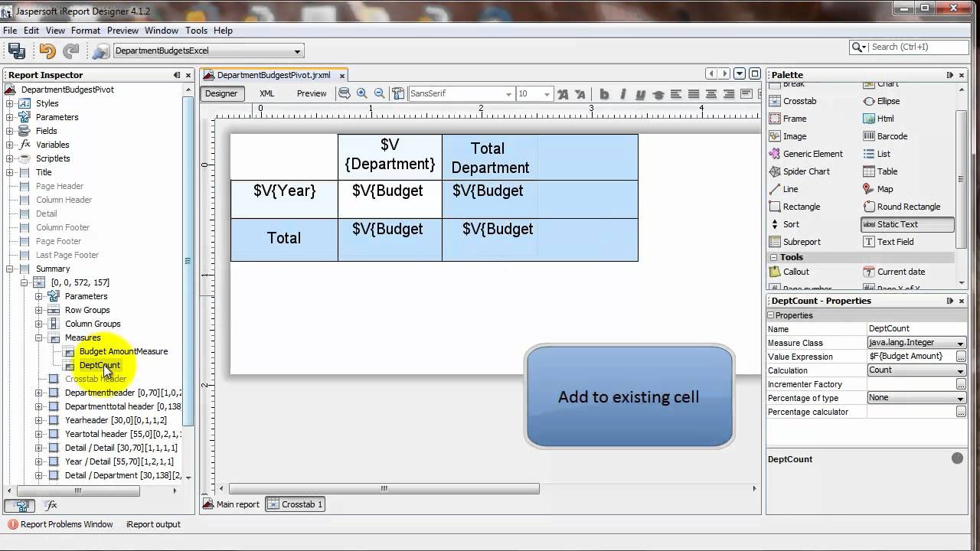
Task: Toggle underline text formatting
Action: tap(640, 94)
